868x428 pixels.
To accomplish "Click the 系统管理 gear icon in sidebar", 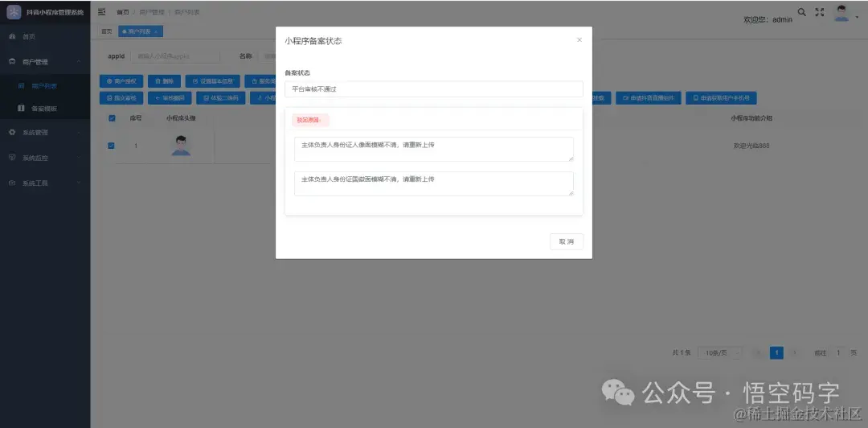I will 12,133.
